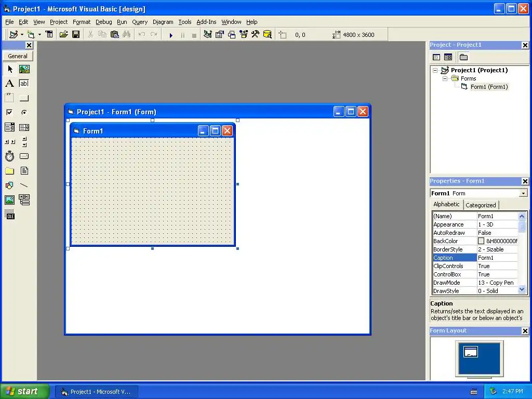Select the Frame control in toolbox

tap(10, 98)
